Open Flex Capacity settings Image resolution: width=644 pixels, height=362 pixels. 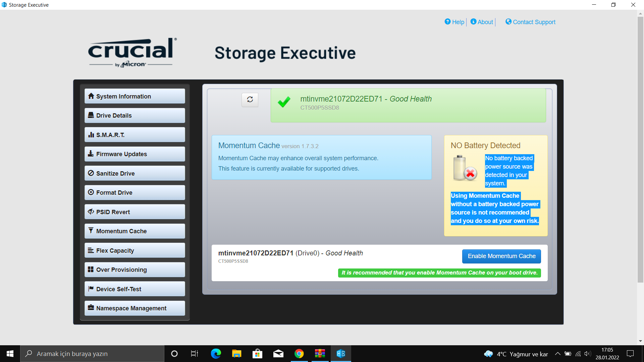(135, 250)
